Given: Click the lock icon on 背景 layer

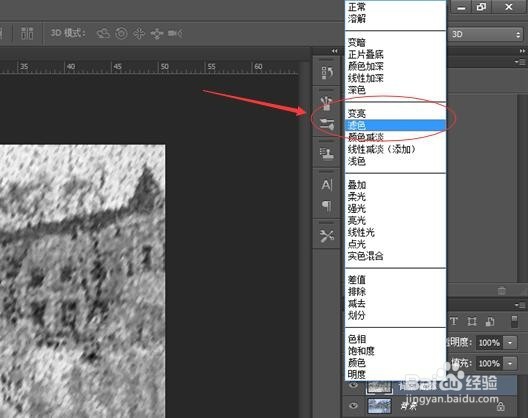Looking at the screenshot, I should (x=500, y=407).
